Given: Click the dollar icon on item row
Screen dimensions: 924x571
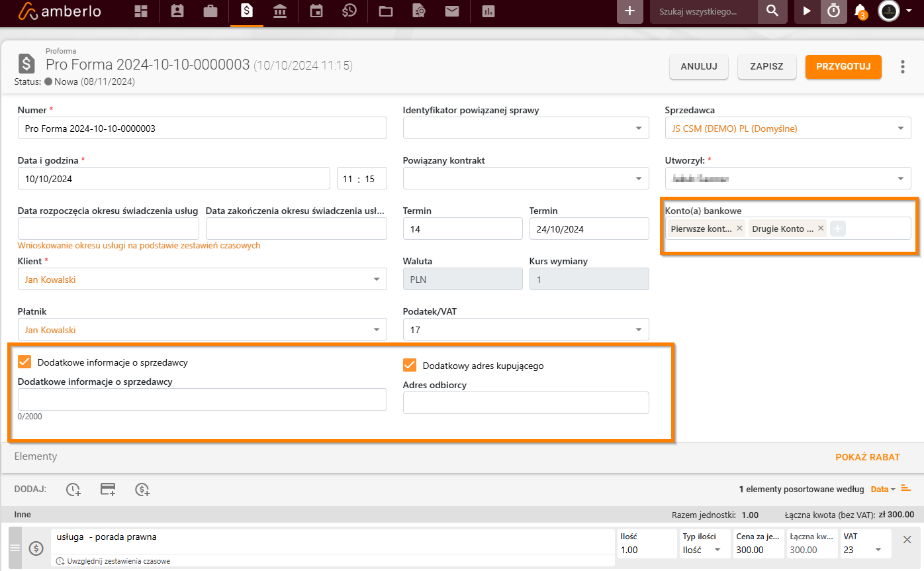Looking at the screenshot, I should 36,548.
